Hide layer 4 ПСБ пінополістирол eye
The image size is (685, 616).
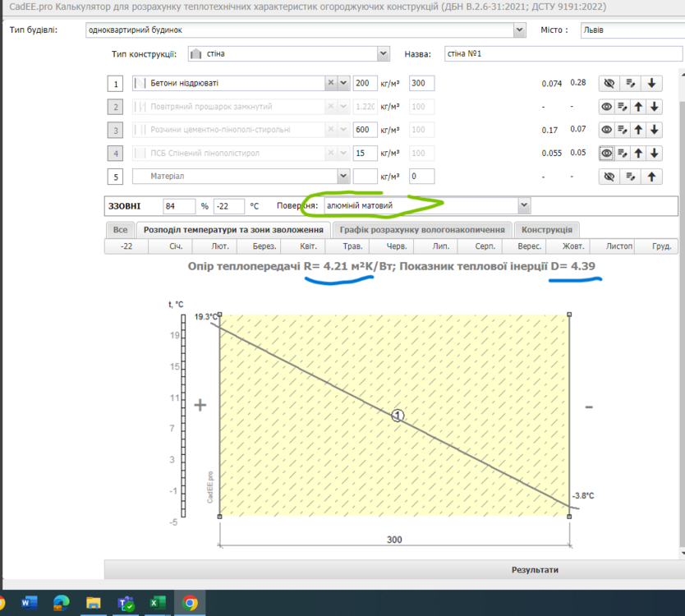click(606, 154)
